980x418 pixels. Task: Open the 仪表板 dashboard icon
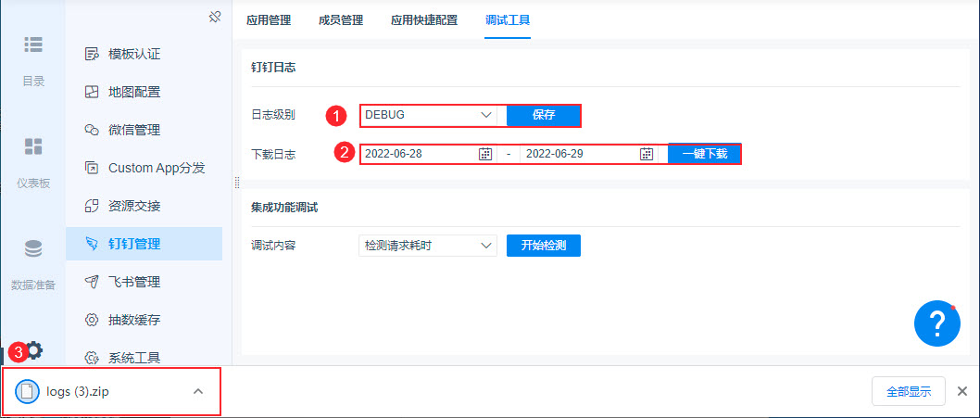[33, 146]
